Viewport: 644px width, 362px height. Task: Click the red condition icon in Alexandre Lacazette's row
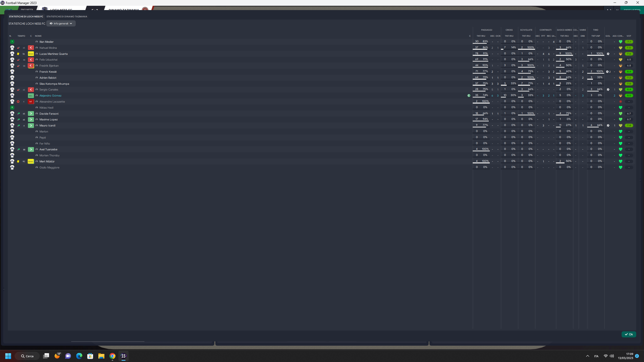point(621,102)
